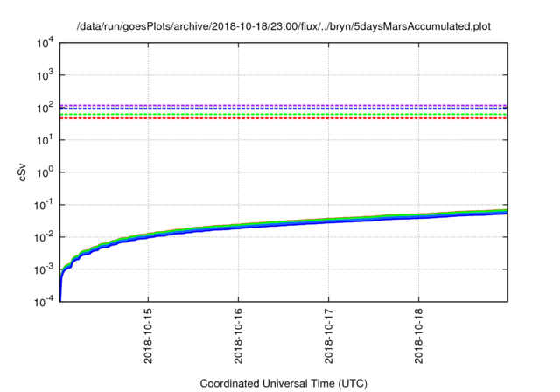Click the 2018-10-17 date tick label

[329, 336]
